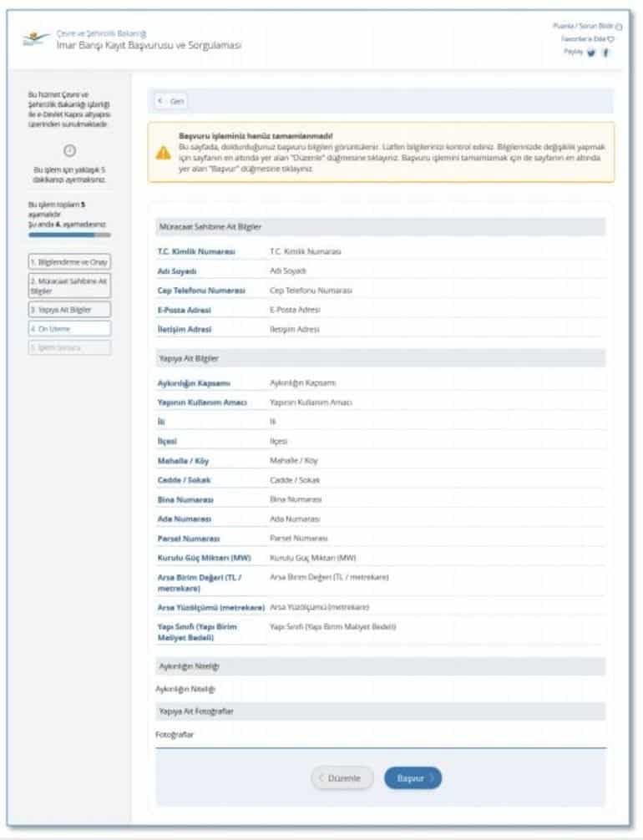This screenshot has width=643, height=840.
Task: Click the Twitter share icon
Action: pyautogui.click(x=591, y=53)
